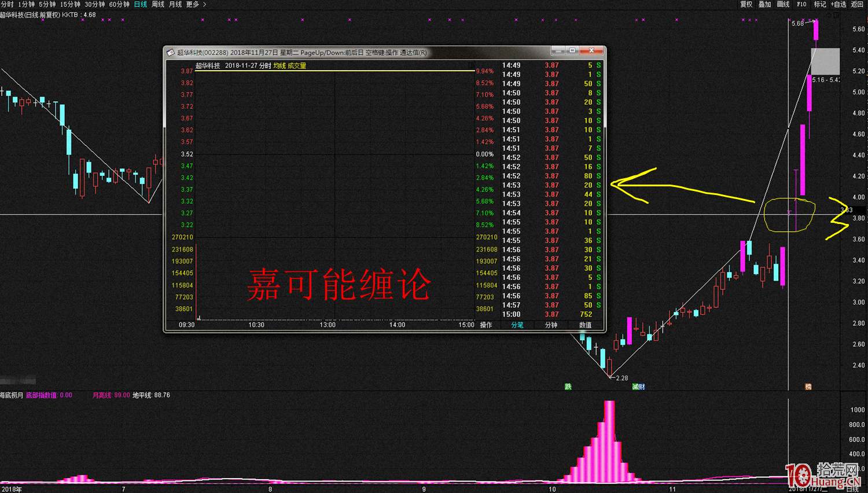The height and width of the screenshot is (493, 868).
Task: Add stock via +自选 button
Action: pyautogui.click(x=838, y=4)
